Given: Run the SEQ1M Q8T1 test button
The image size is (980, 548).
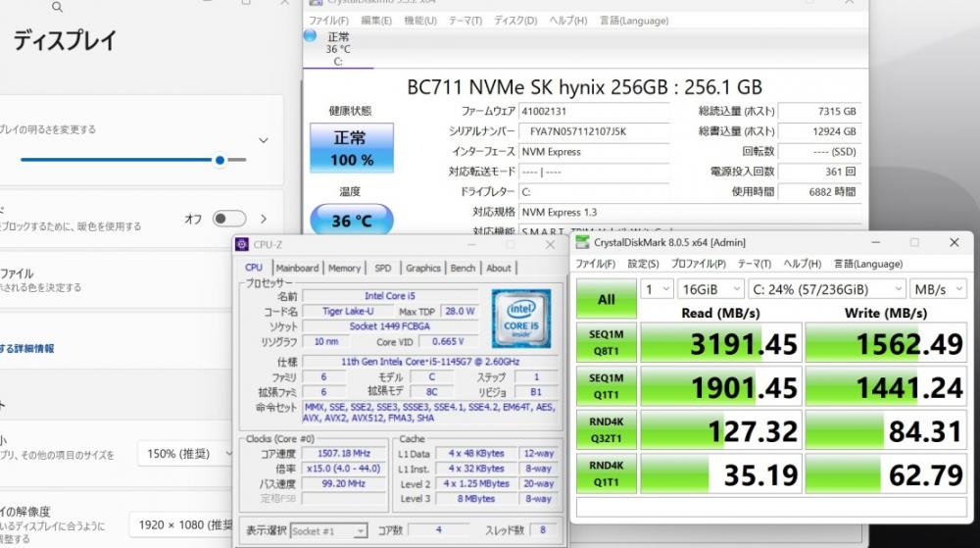Looking at the screenshot, I should tap(606, 341).
